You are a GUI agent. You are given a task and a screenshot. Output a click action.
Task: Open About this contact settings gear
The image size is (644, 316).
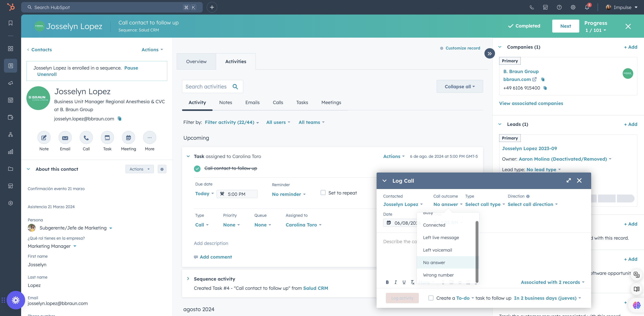coord(162,169)
